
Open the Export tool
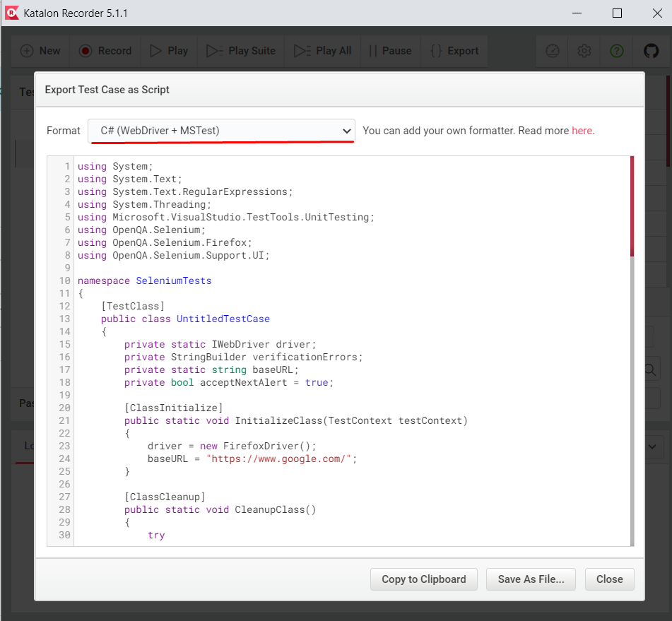tap(454, 51)
